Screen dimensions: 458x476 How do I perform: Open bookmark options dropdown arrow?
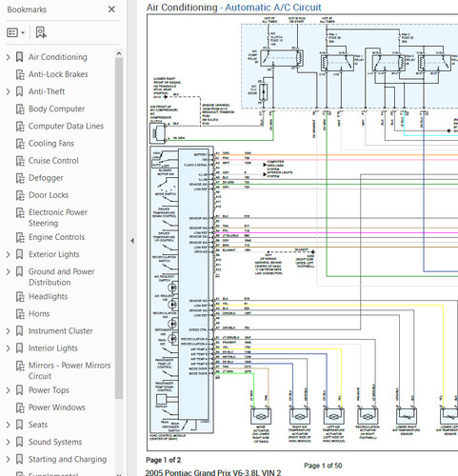(23, 32)
